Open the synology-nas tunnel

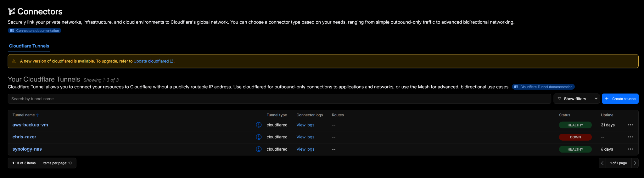(x=27, y=149)
